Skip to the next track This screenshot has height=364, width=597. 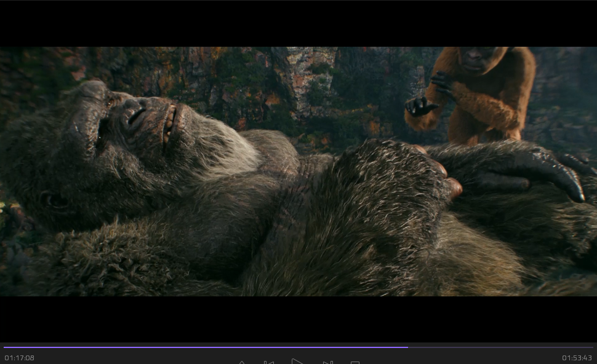click(x=328, y=362)
